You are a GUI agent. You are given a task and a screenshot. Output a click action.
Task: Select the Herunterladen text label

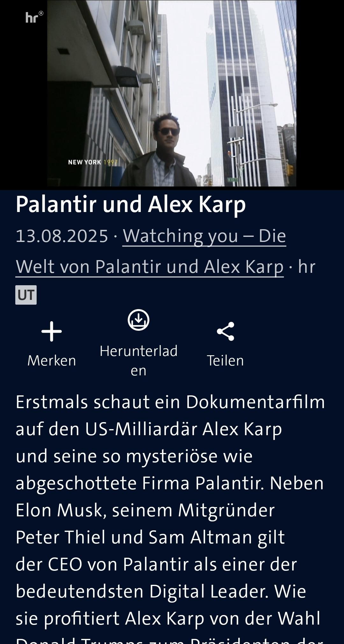[x=139, y=361]
